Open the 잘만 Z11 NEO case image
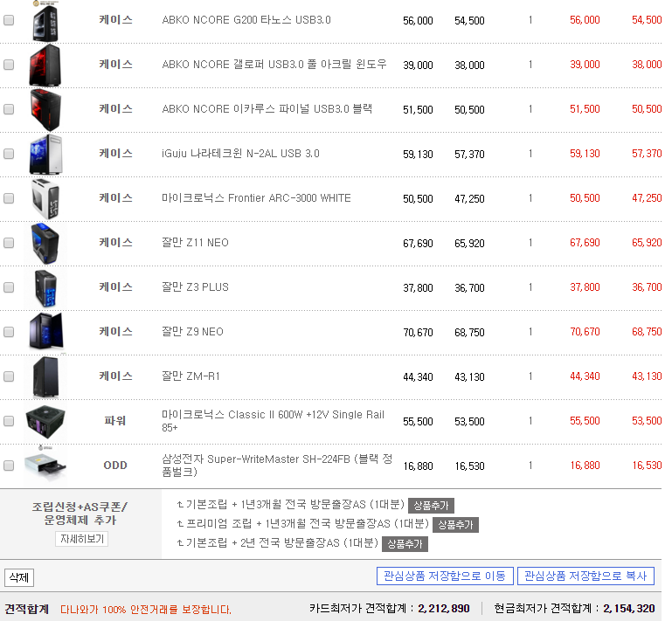This screenshot has height=621, width=672. 45,244
